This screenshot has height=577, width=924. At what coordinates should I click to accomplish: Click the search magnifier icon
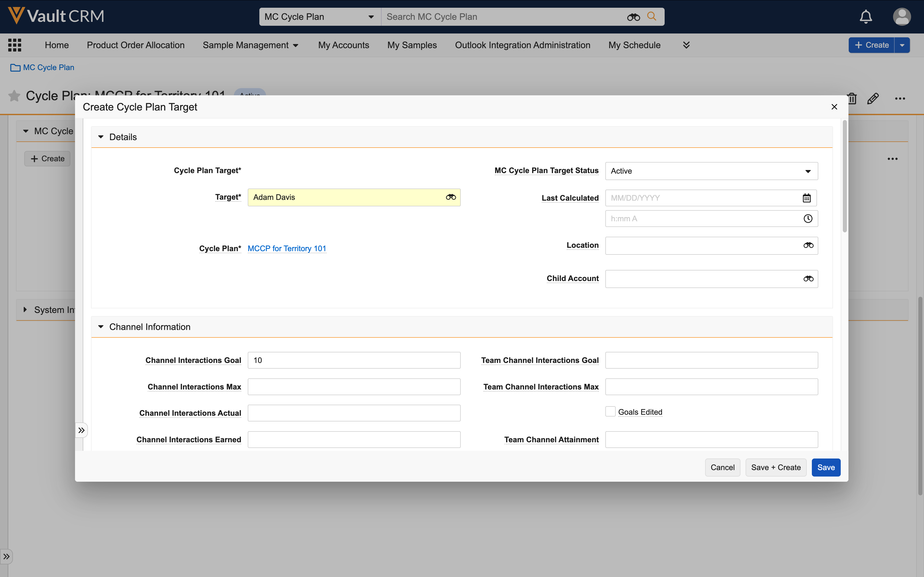pos(652,16)
